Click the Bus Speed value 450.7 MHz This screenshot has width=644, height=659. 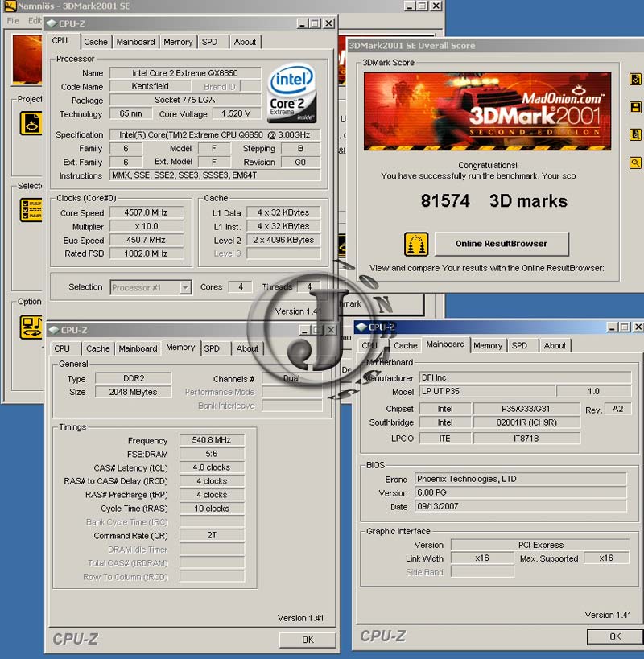(x=146, y=240)
